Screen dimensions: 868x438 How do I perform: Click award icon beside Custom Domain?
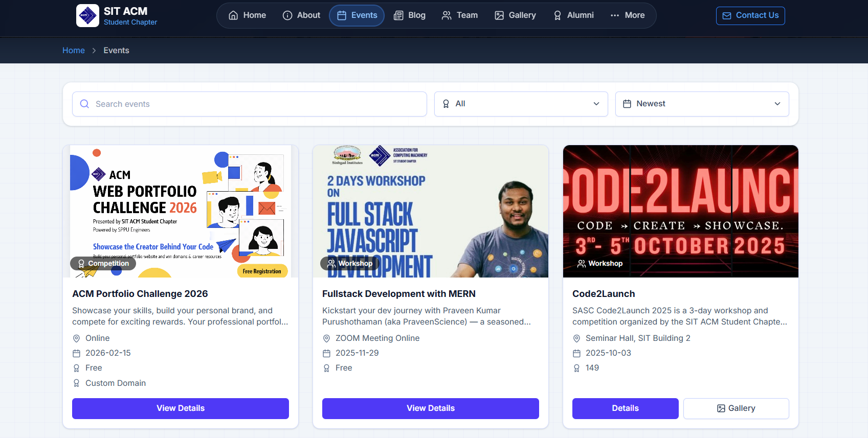(x=76, y=383)
